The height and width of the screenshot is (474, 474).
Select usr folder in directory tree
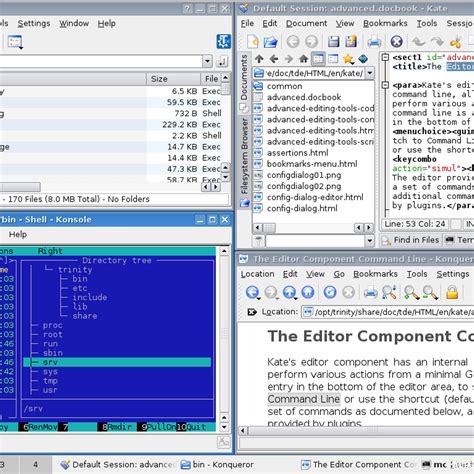[50, 390]
